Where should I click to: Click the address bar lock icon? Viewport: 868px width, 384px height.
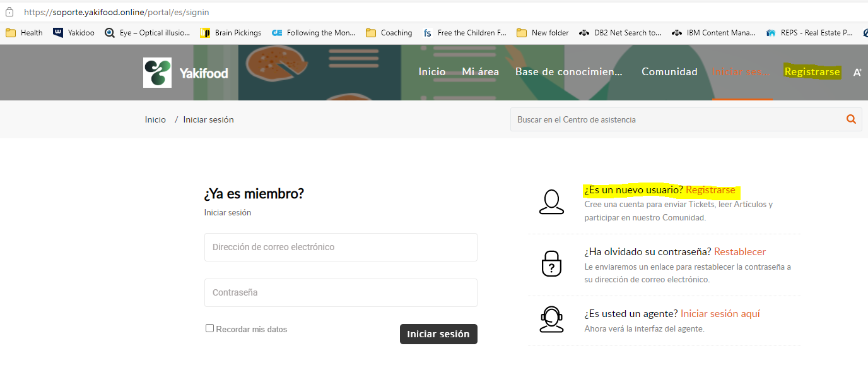tap(9, 12)
